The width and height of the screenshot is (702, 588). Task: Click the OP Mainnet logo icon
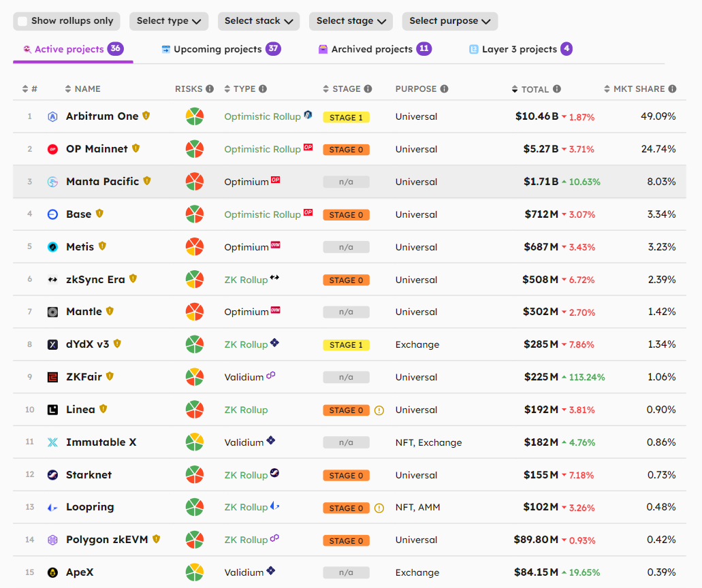pyautogui.click(x=52, y=149)
